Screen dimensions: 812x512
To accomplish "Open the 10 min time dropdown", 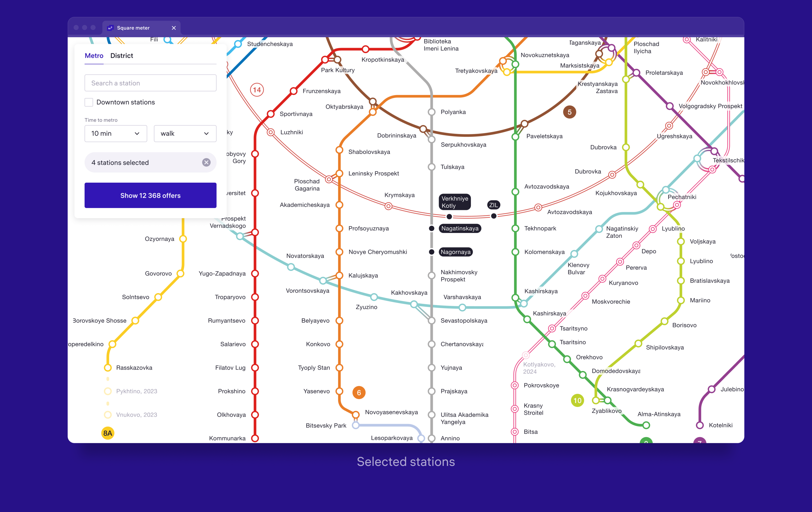I will tap(116, 133).
